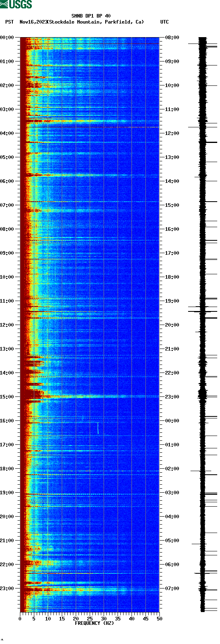Click the UTC '09:00' label on right axis
This screenshot has width=220, height=644.
pyautogui.click(x=172, y=61)
